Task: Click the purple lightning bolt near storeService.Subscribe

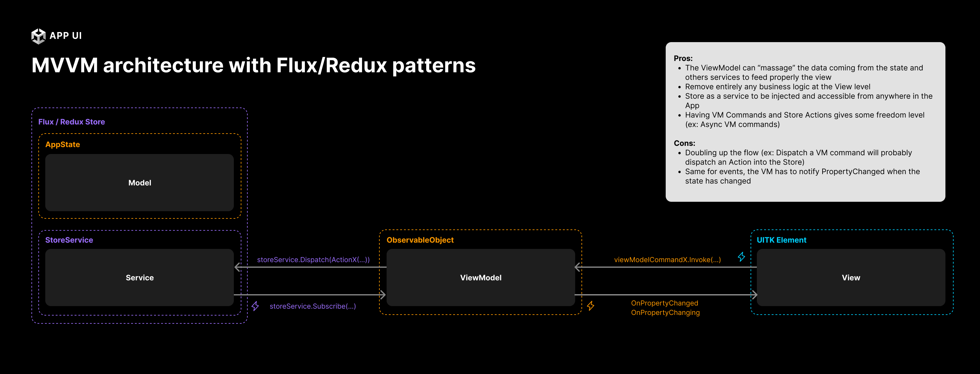Action: click(x=255, y=306)
